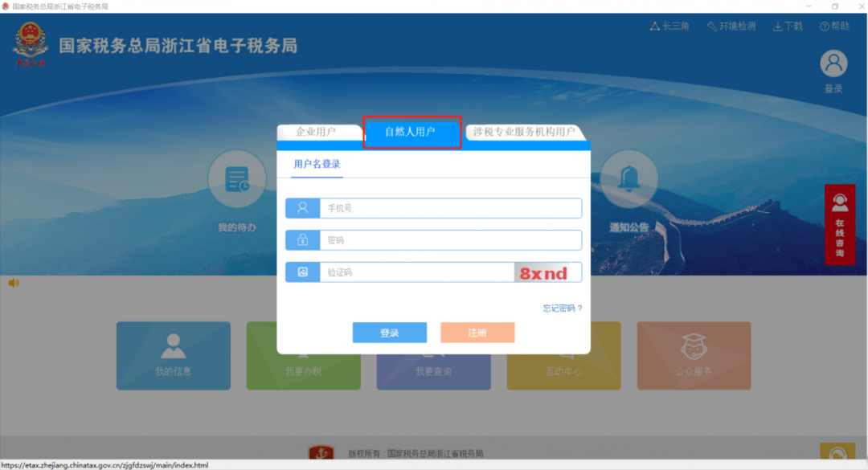Focus the 手机号 input field

click(451, 208)
